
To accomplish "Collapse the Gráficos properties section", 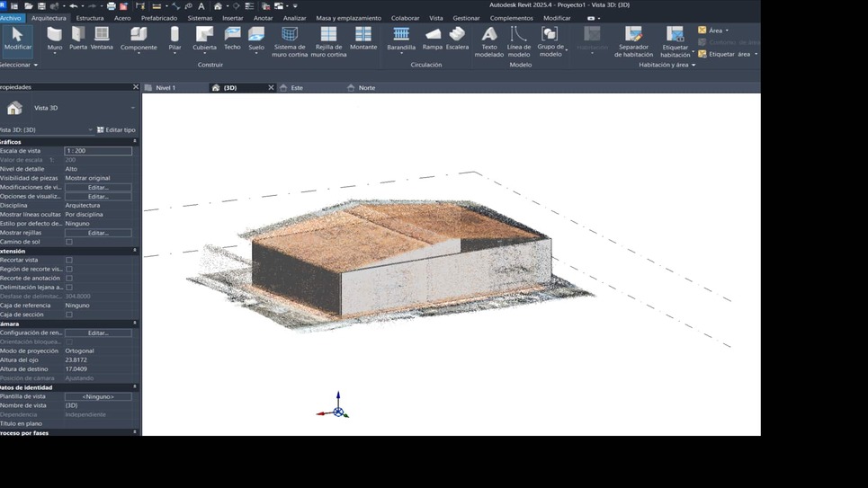I will (x=135, y=142).
